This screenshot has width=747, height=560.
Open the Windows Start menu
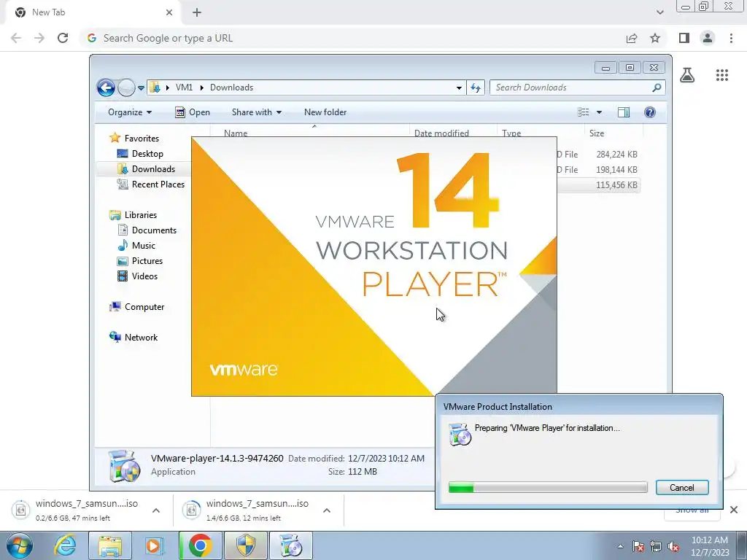coord(20,545)
